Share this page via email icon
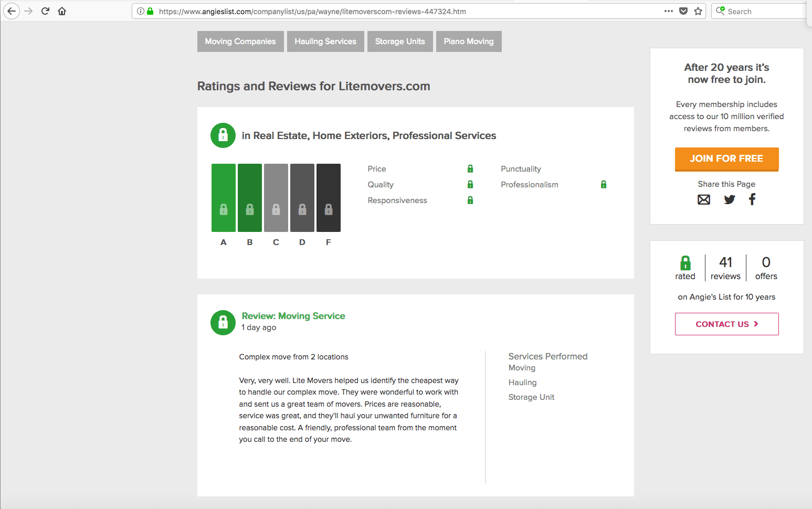The image size is (812, 509). pos(704,199)
